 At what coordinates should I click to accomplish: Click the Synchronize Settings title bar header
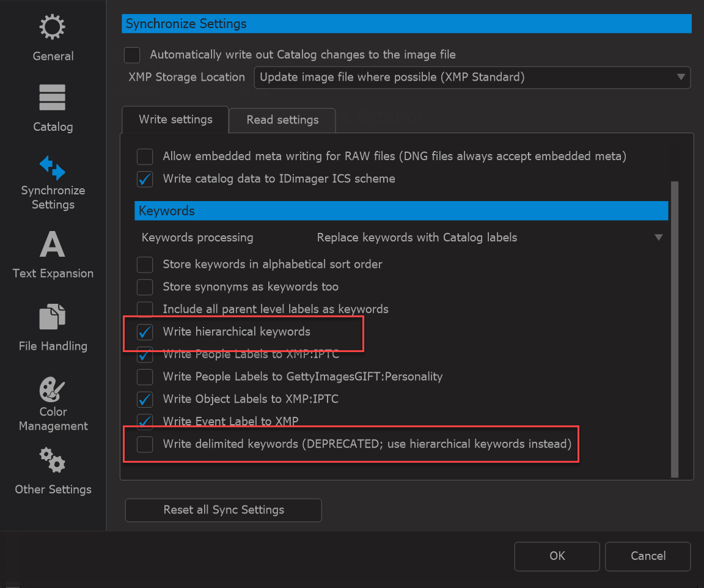click(406, 23)
